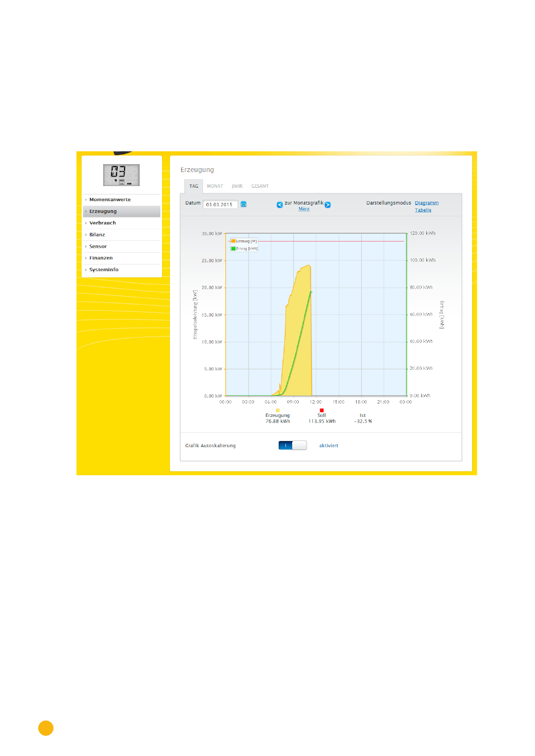Click the Erzeugung 76.88 kWh value
The height and width of the screenshot is (756, 535).
[278, 421]
